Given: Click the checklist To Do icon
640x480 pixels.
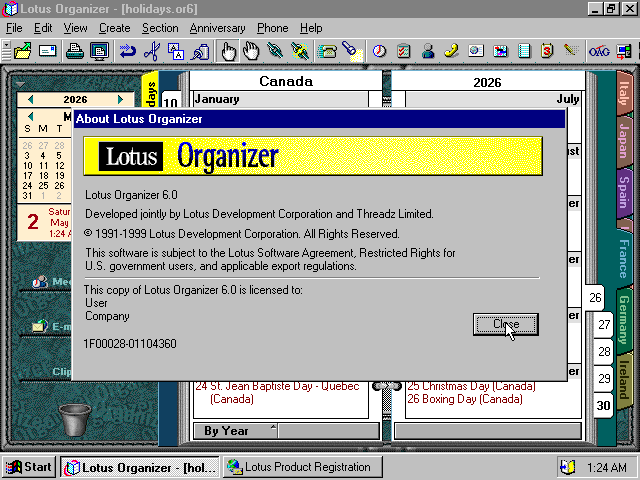Looking at the screenshot, I should click(404, 51).
